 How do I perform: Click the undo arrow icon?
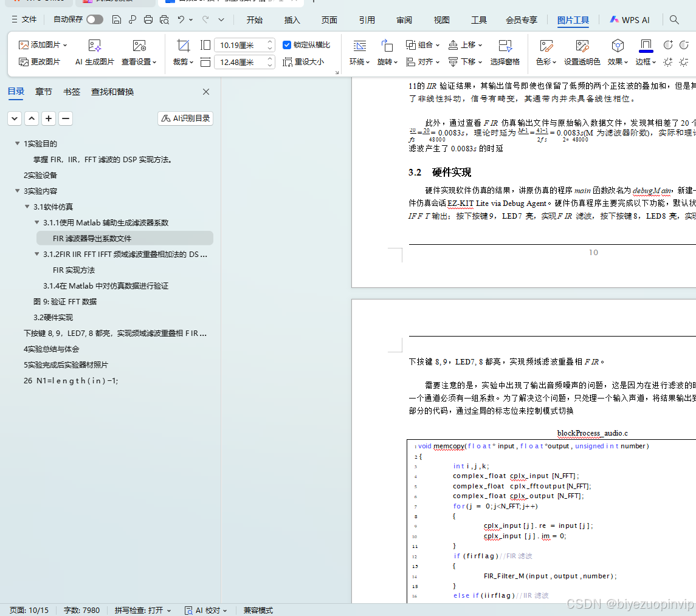181,19
